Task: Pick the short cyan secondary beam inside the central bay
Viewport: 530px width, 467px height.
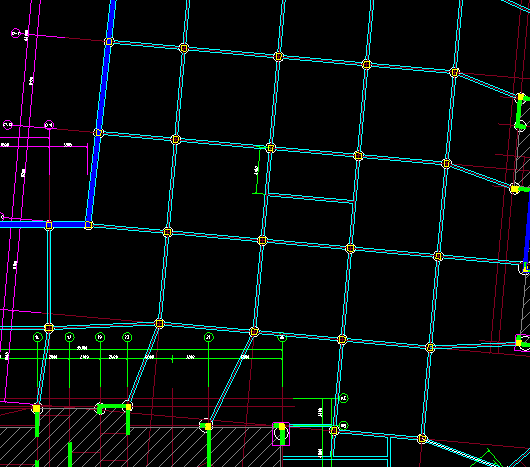Action: pyautogui.click(x=310, y=198)
